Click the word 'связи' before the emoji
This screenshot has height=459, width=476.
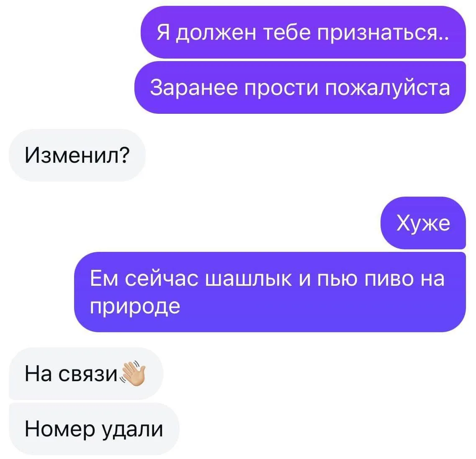click(x=88, y=374)
